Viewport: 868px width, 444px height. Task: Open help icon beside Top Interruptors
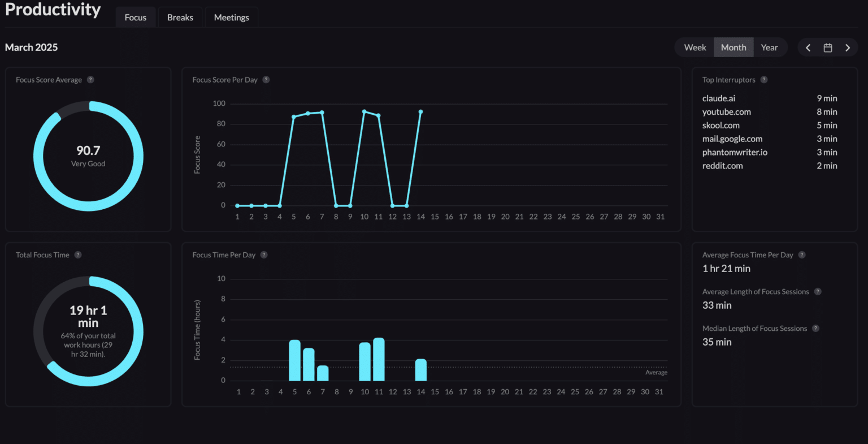coord(764,80)
